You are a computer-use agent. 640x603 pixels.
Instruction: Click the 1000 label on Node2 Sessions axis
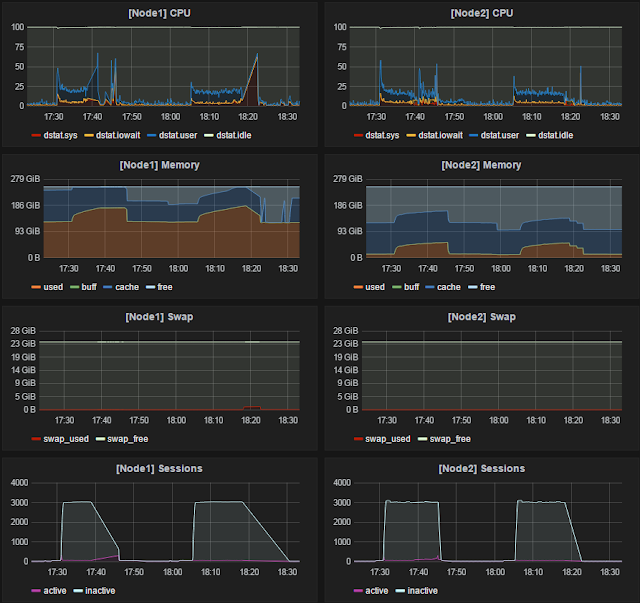point(342,542)
